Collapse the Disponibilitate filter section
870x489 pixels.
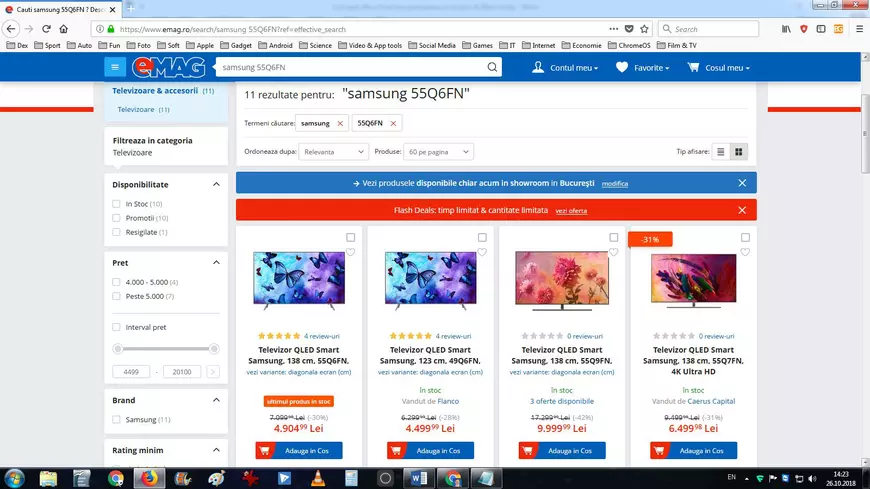216,184
